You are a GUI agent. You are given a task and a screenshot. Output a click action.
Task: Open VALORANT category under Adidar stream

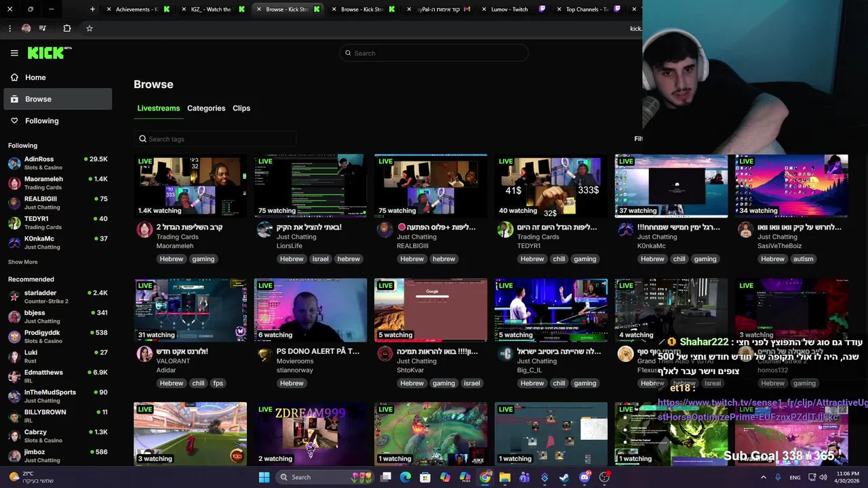(173, 361)
